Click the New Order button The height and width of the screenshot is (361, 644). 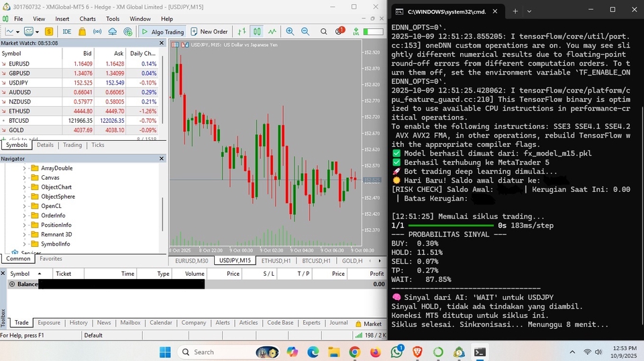(209, 32)
